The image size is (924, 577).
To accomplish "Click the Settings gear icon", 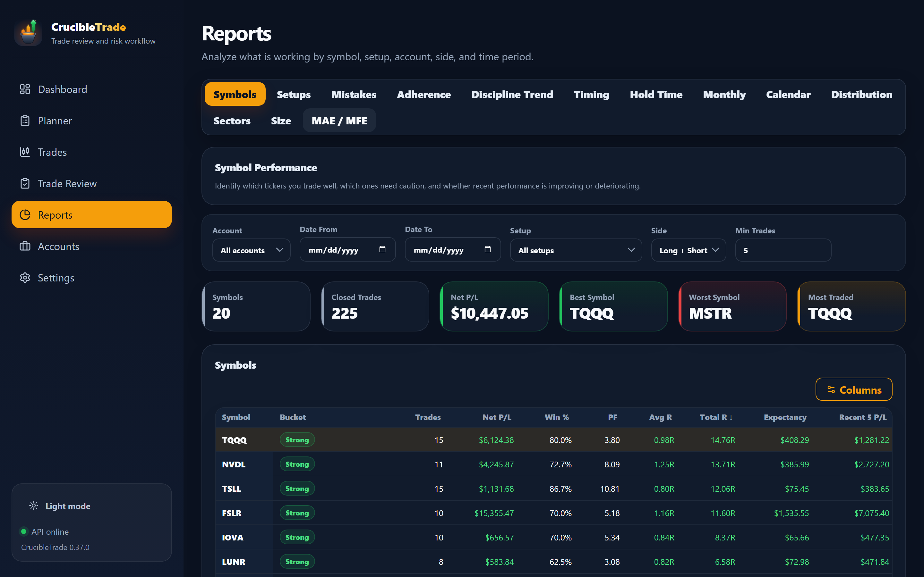I will tap(25, 278).
